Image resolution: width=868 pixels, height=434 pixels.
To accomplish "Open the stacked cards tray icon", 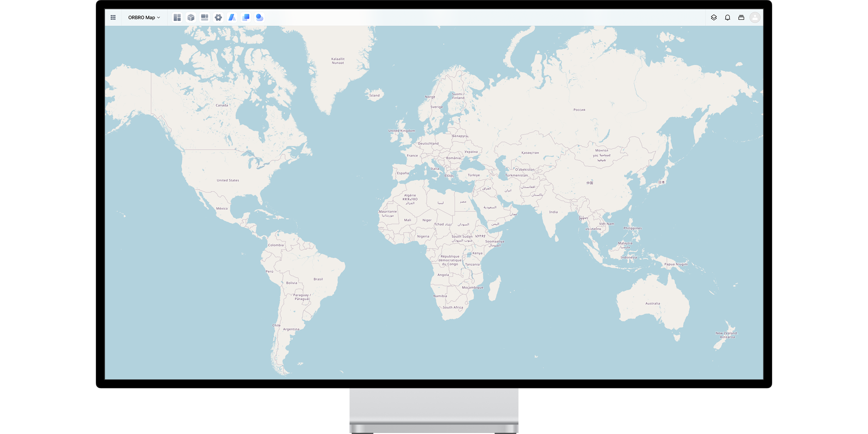I will tap(741, 17).
